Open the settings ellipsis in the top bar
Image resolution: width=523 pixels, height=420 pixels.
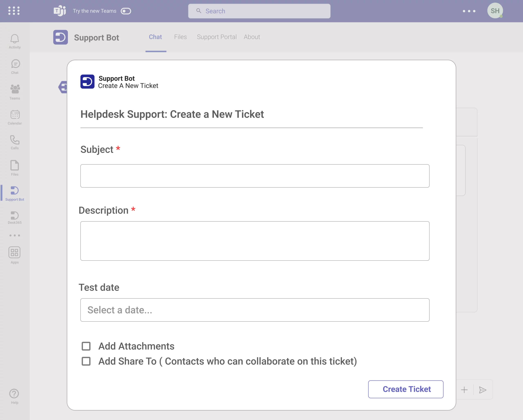[x=469, y=11]
